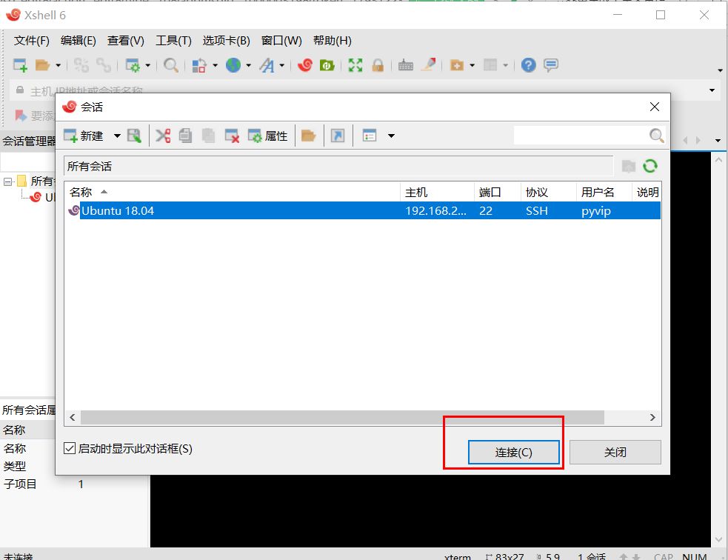
Task: Launch Xftp from the green toolbar icon
Action: [327, 65]
